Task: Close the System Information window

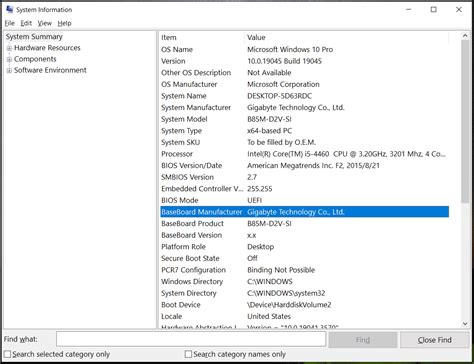Action: [x=459, y=10]
